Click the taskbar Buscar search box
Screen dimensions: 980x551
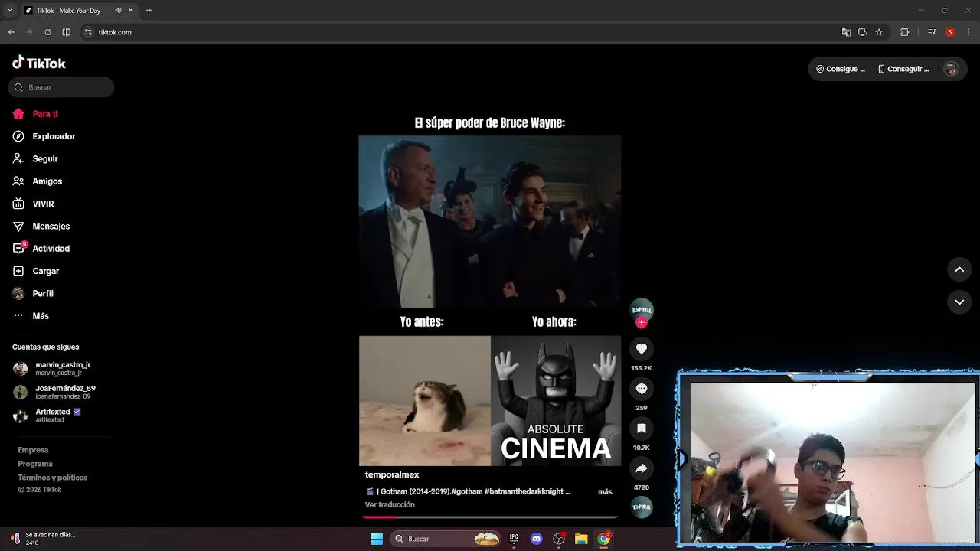point(446,539)
